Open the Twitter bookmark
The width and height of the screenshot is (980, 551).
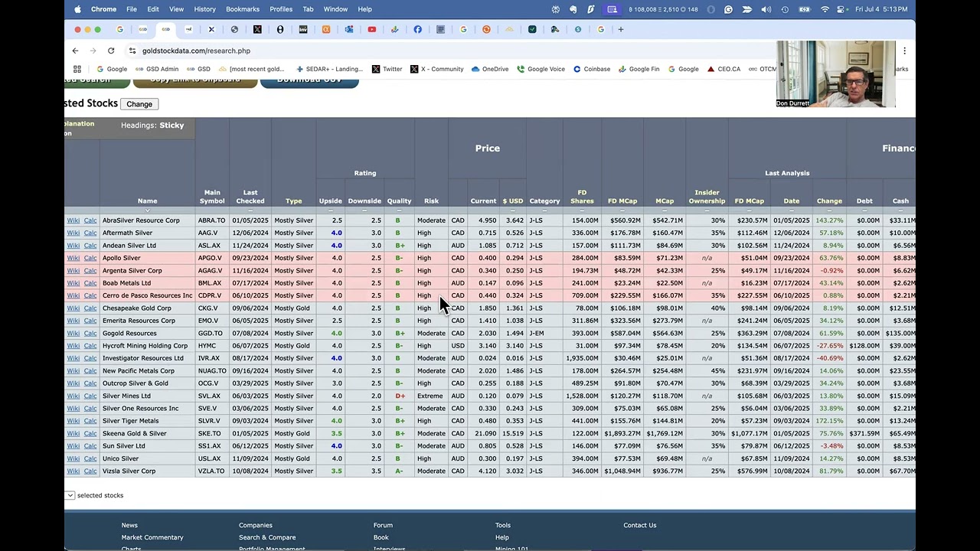[387, 69]
